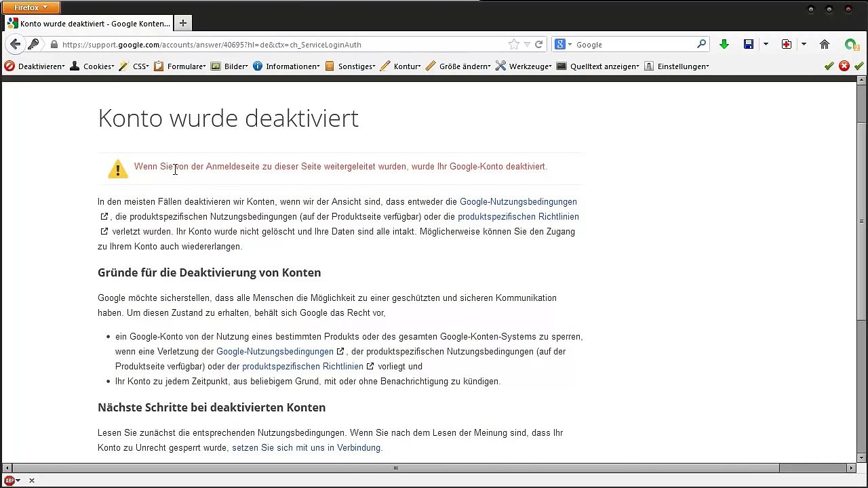Follow 'setzen Sie sich mit uns in Verbindung' link
The width and height of the screenshot is (868, 488).
click(306, 448)
